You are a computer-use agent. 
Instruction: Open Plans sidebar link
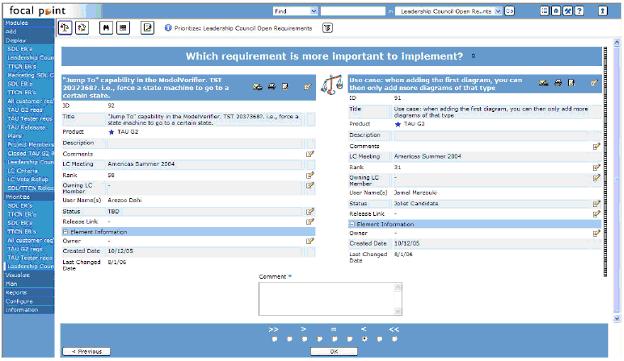[14, 136]
